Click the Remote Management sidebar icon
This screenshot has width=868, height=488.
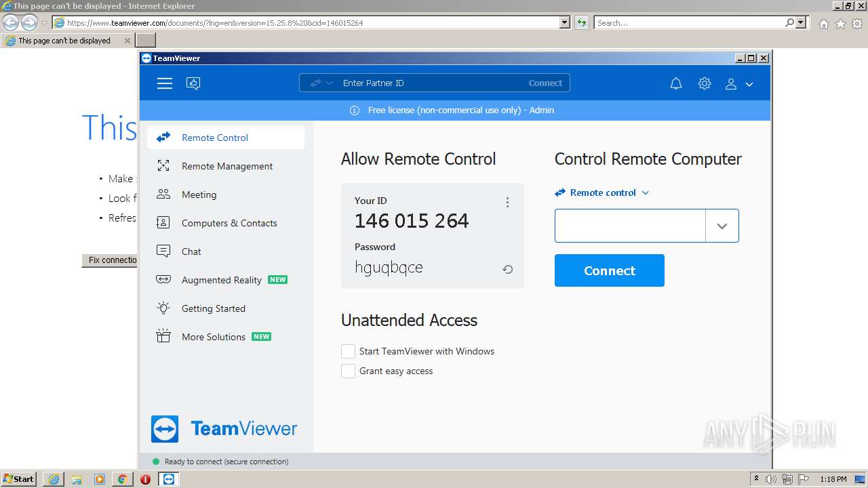[163, 166]
